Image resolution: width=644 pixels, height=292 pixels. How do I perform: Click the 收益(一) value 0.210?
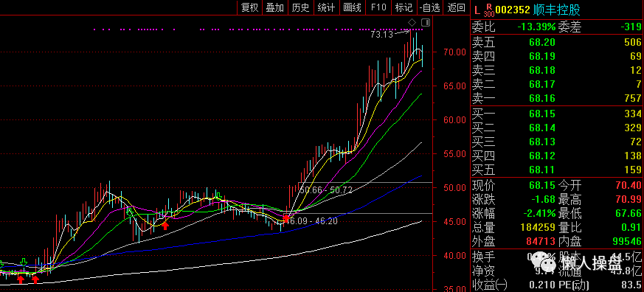coord(541,284)
